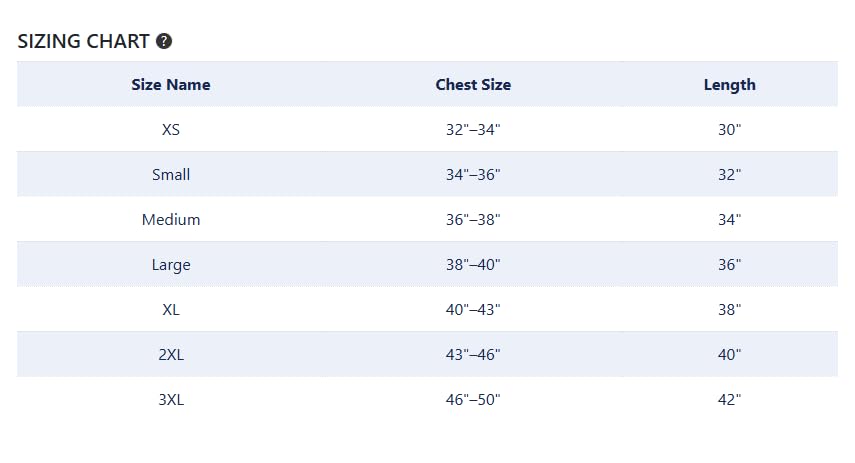Select the 3XL size row label
Viewport: 855px width, 463px height.
[171, 400]
